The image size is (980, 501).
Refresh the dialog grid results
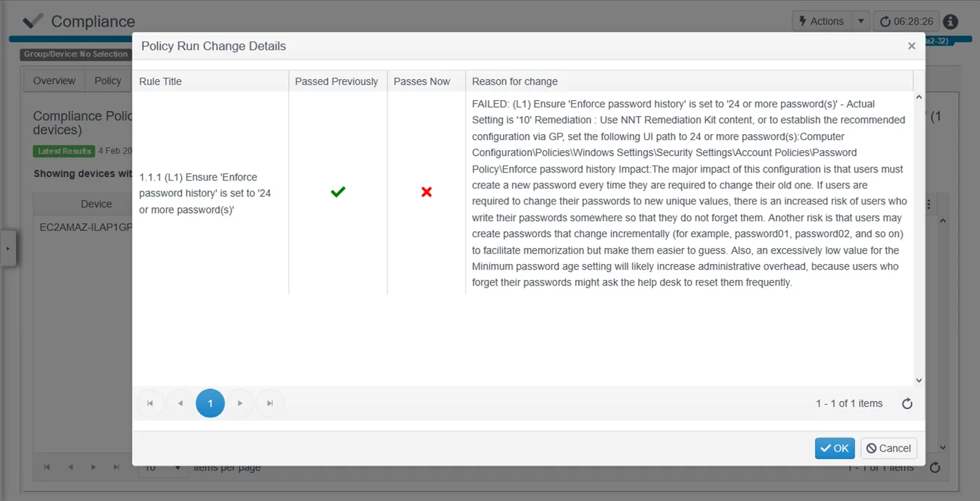907,404
